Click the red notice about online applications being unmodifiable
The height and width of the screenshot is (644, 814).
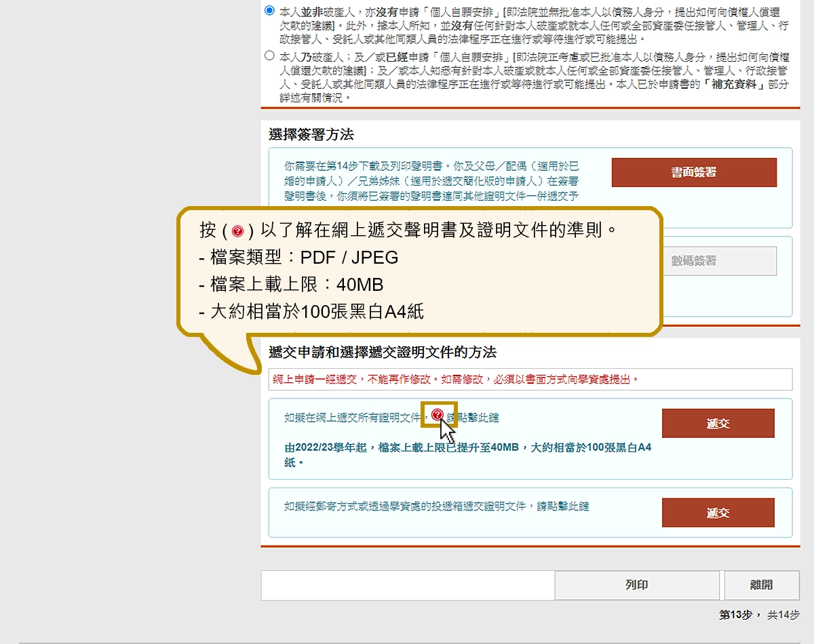[456, 380]
